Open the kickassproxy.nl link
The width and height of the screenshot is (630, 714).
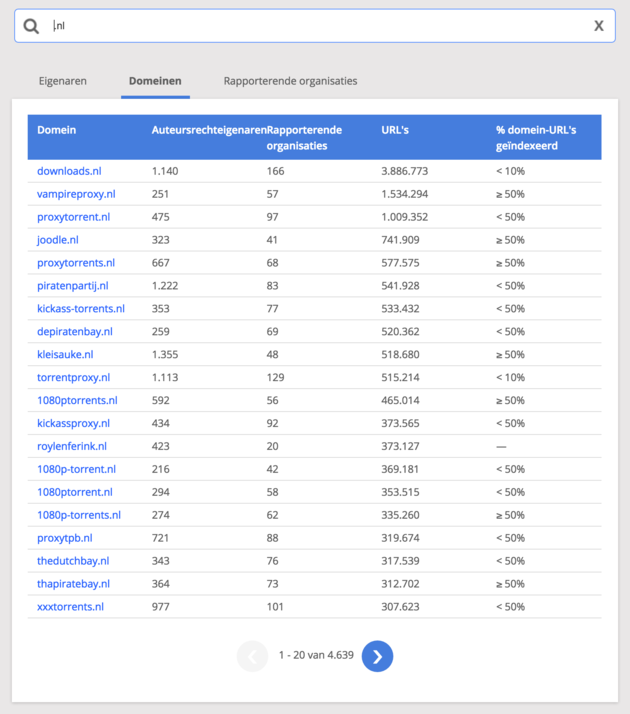pos(73,423)
